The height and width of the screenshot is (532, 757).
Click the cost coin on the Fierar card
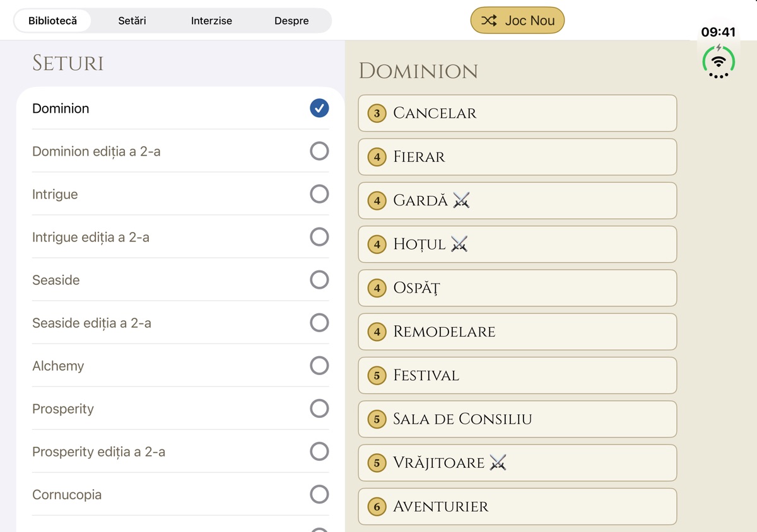click(x=377, y=157)
